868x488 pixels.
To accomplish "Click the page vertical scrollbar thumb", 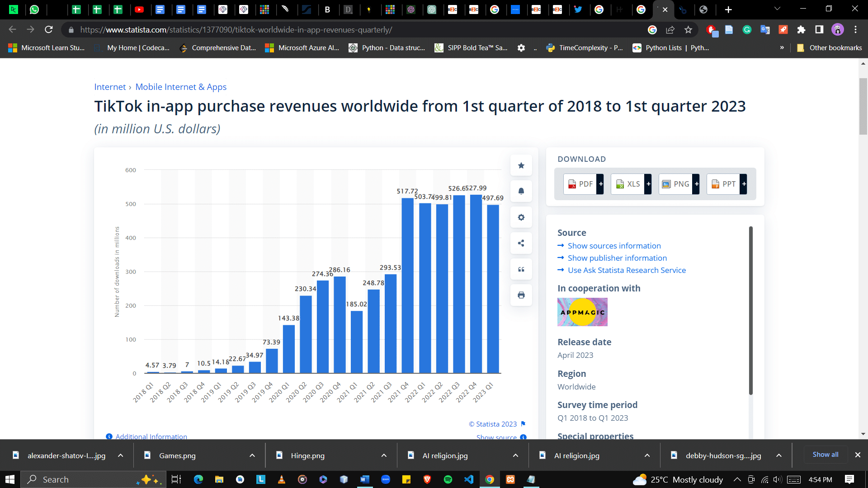I will (863, 106).
